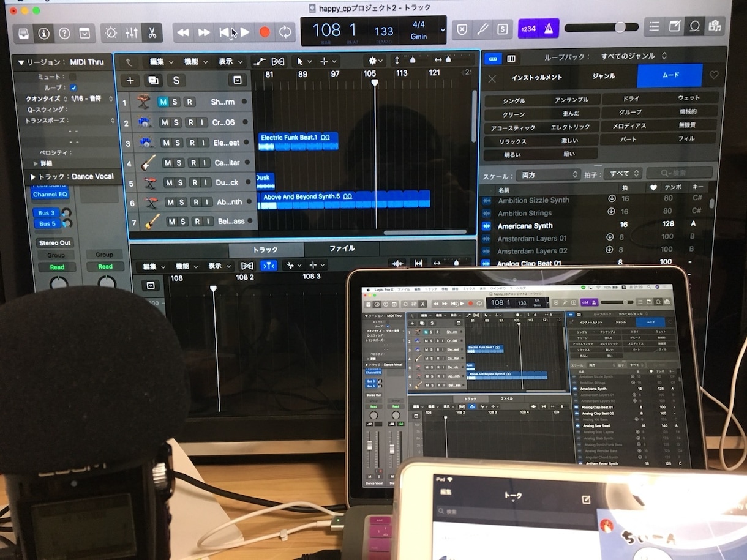
Task: Toggle the Inspector (i) icon
Action: click(43, 33)
